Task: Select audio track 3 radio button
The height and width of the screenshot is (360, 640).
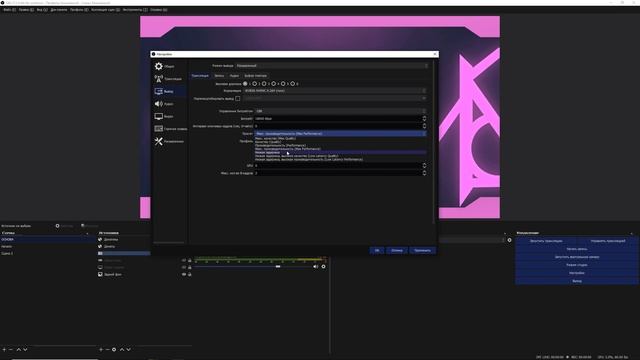Action: 264,84
